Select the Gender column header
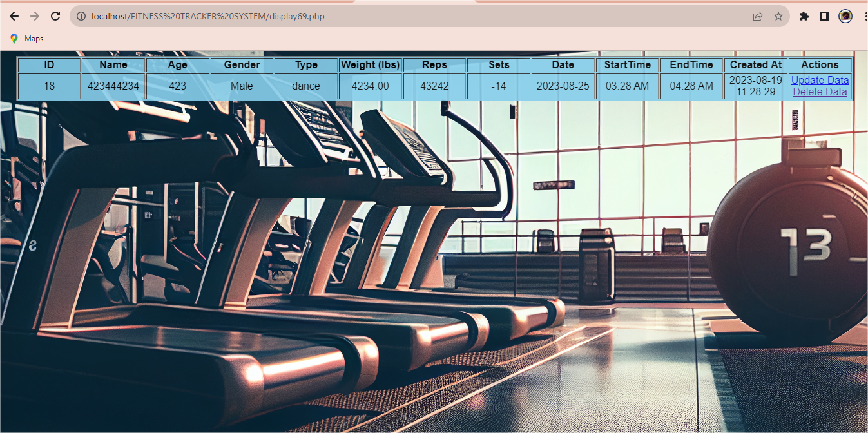 (242, 64)
